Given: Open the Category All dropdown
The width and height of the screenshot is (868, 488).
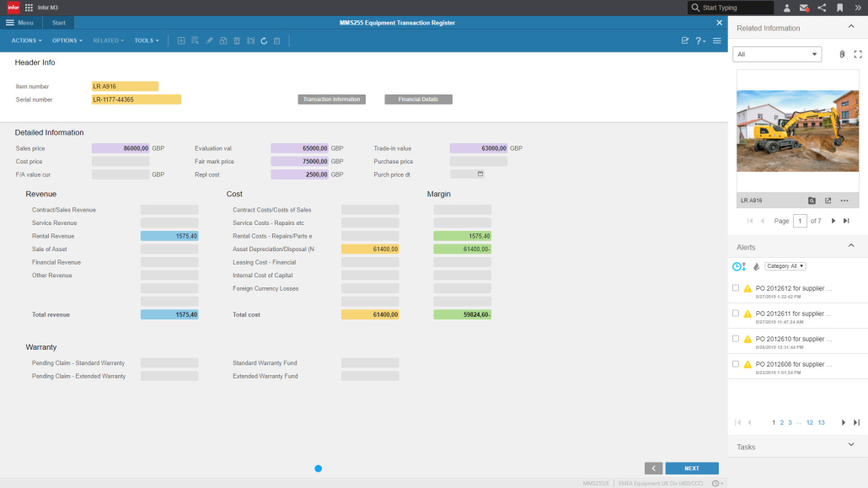Looking at the screenshot, I should coord(785,266).
